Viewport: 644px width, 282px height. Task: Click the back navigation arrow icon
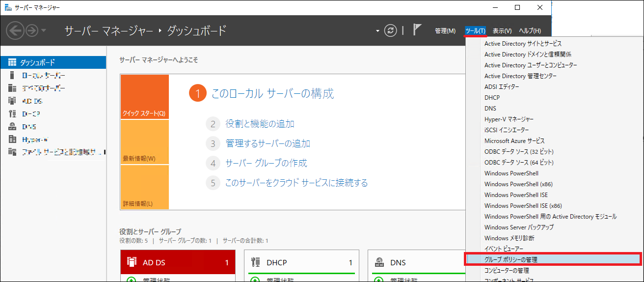(x=15, y=31)
